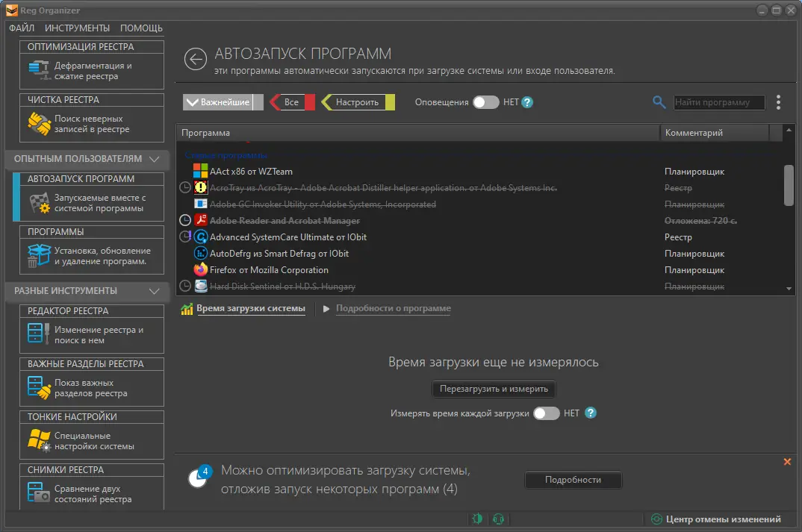Click the Hard Disk Sentinel icon

coord(200,286)
